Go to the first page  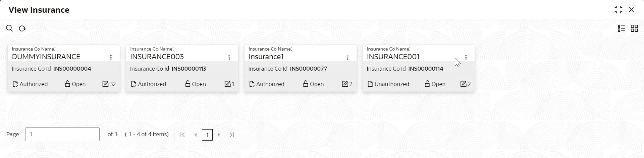[x=182, y=135]
